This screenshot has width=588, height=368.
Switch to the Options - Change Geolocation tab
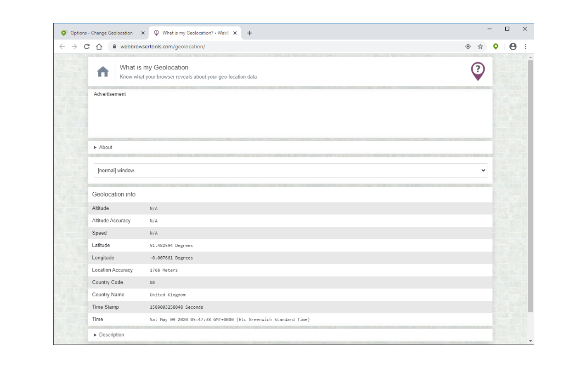point(98,33)
